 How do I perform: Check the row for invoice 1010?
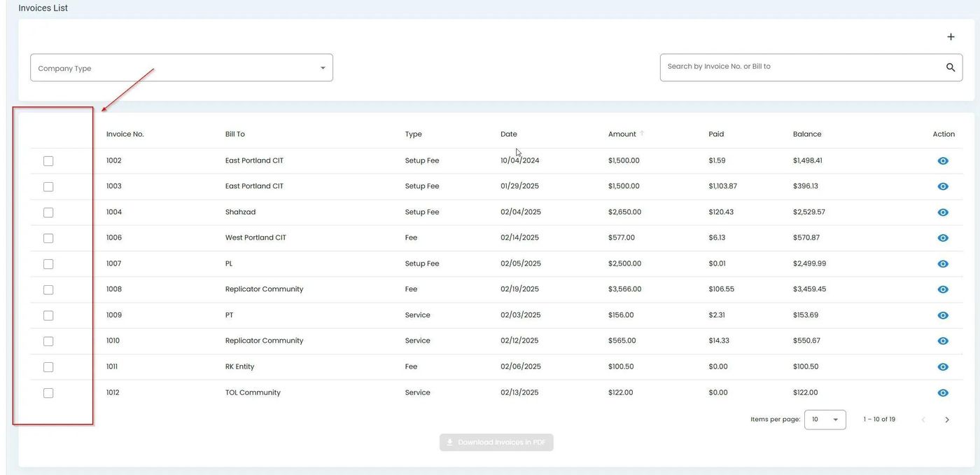(x=48, y=341)
